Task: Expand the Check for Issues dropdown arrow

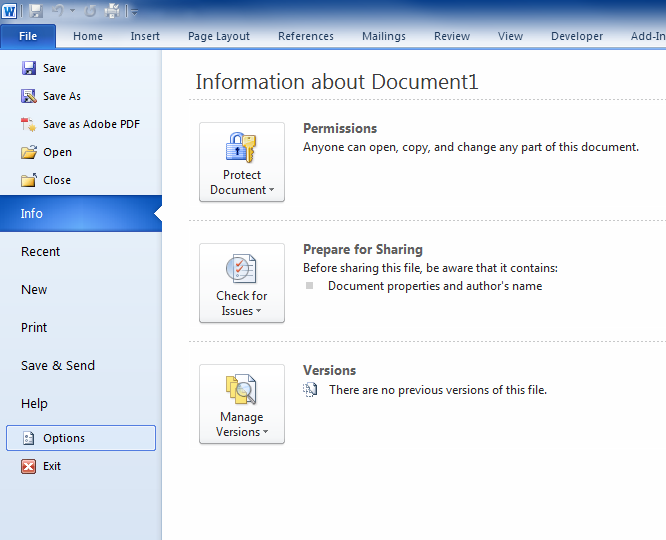Action: click(x=259, y=311)
